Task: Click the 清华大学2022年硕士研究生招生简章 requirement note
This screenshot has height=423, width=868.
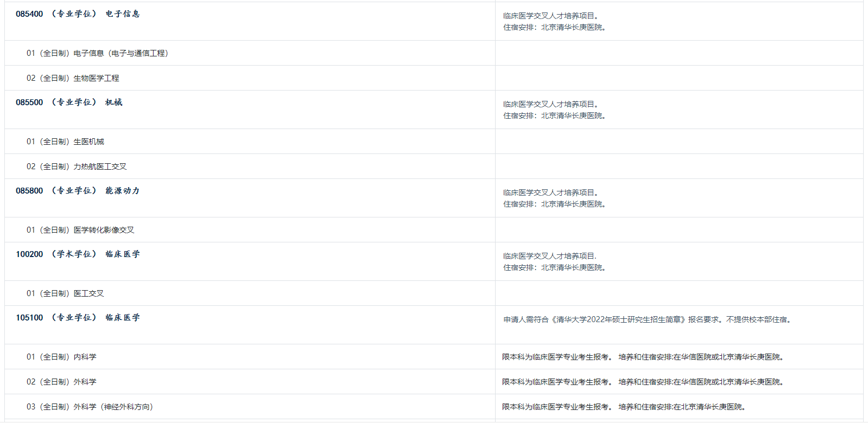Action: pyautogui.click(x=648, y=319)
